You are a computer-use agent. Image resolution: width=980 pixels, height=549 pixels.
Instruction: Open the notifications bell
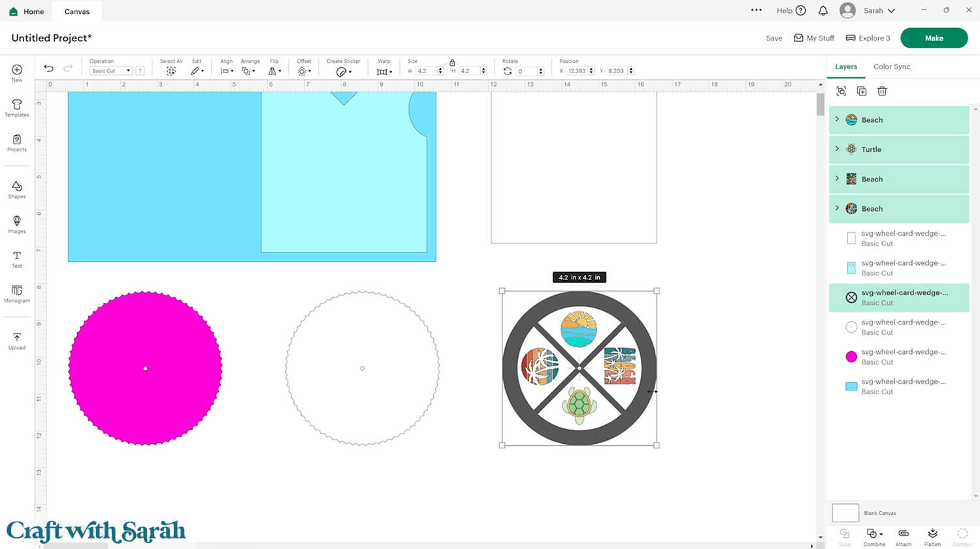point(823,10)
